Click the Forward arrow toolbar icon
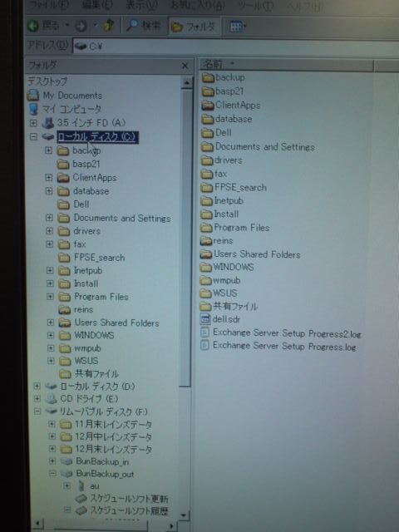Viewport: 399px width, 532px height. pyautogui.click(x=81, y=26)
